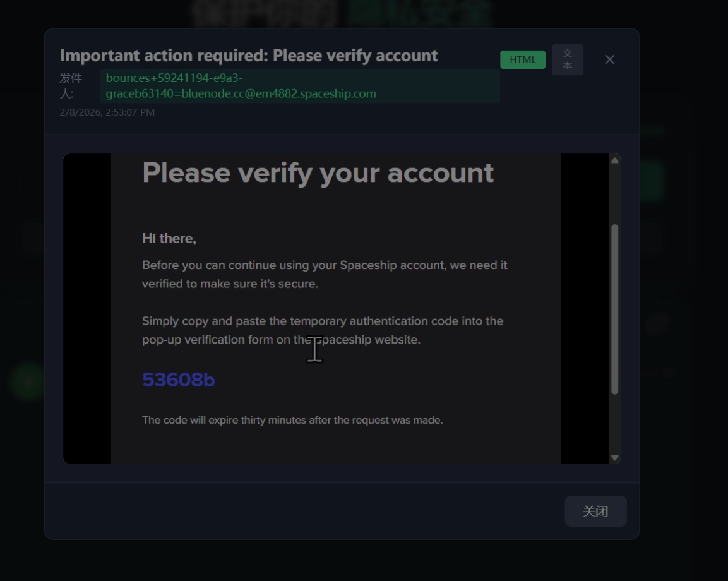Click the verification code 53608b
728x581 pixels.
tap(179, 380)
